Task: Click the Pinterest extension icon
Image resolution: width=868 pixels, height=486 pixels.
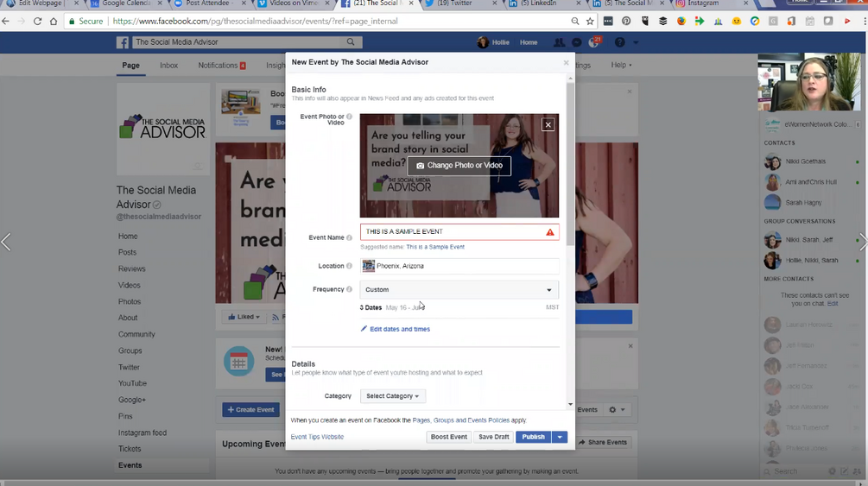Action: [x=626, y=21]
